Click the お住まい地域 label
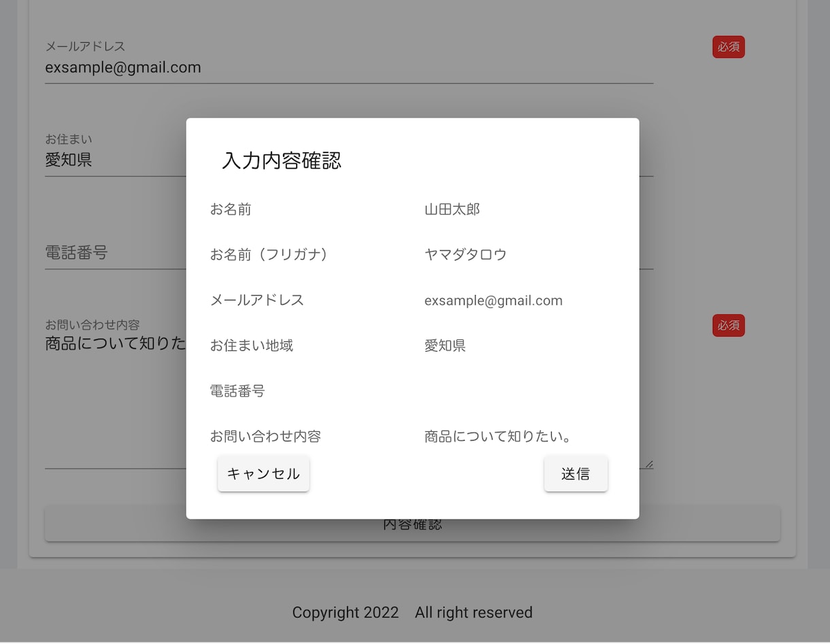This screenshot has height=644, width=830. [x=252, y=345]
